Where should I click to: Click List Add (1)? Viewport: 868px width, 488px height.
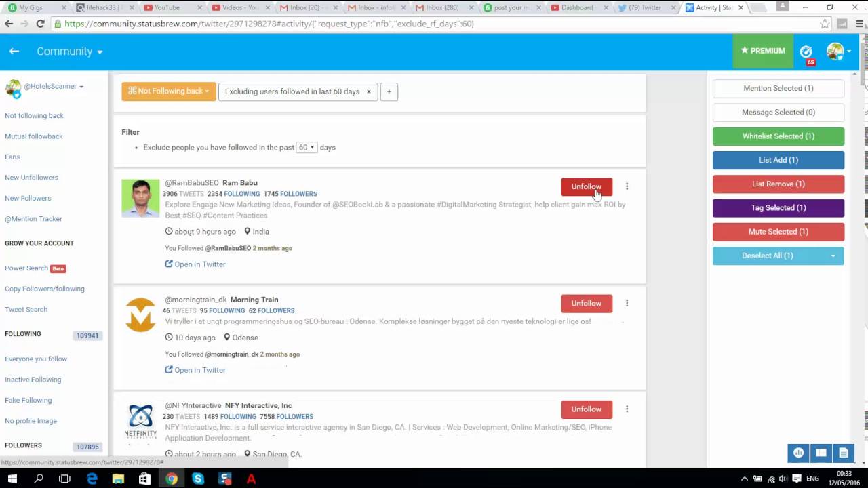coord(778,160)
